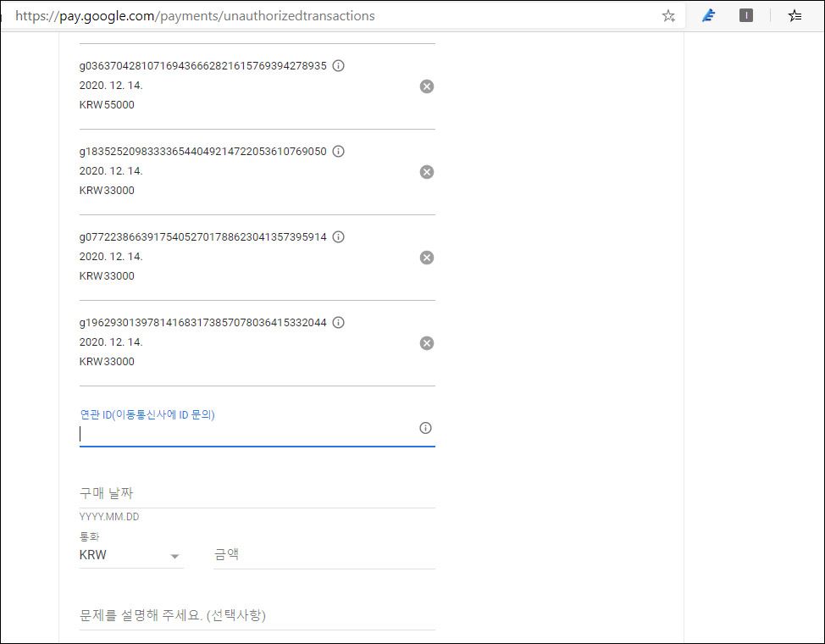Click the blue extension icon in toolbar
This screenshot has width=825, height=644.
click(x=709, y=15)
